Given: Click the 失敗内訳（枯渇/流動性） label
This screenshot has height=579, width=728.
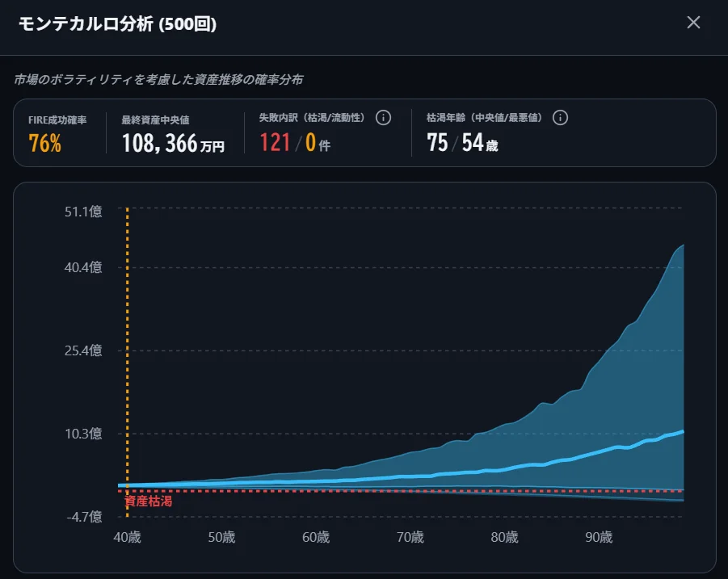Looking at the screenshot, I should pyautogui.click(x=314, y=117).
